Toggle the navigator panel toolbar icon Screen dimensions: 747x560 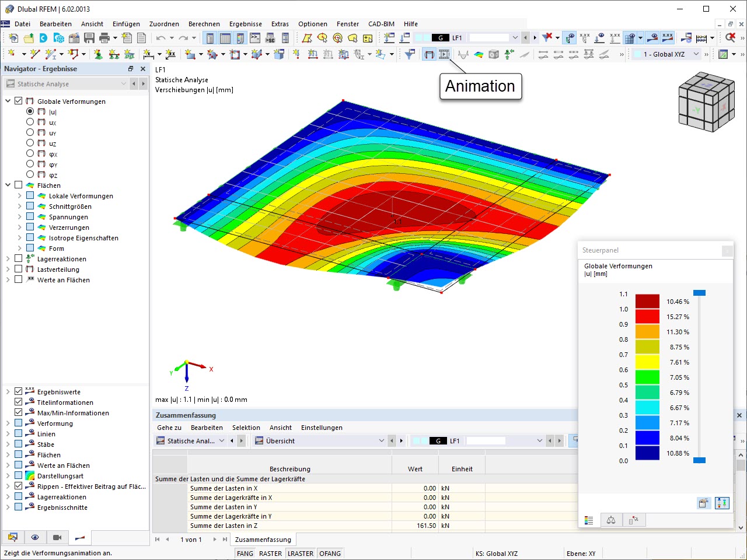coord(210,38)
